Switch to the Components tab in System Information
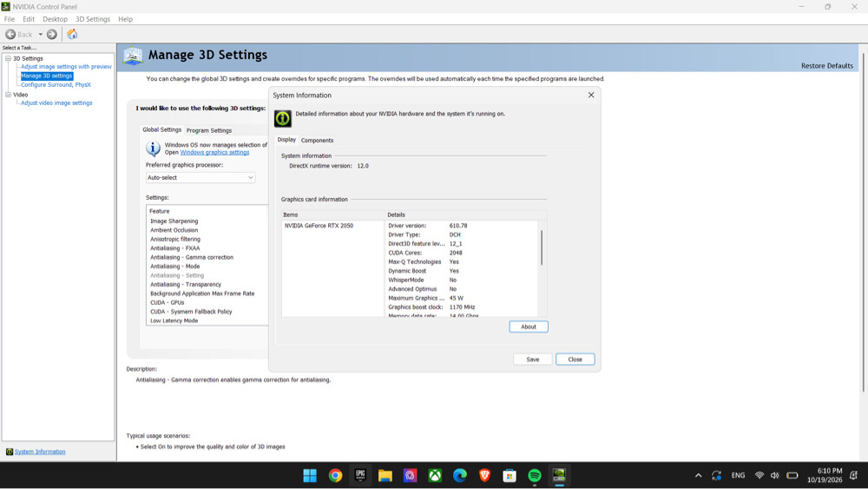 click(317, 141)
